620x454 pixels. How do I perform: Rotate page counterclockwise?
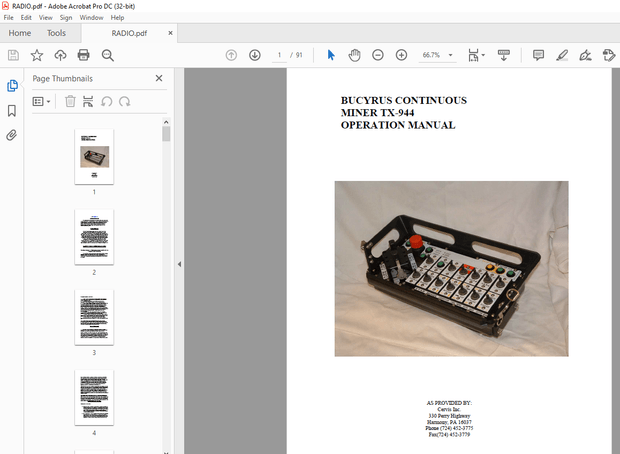pos(106,102)
